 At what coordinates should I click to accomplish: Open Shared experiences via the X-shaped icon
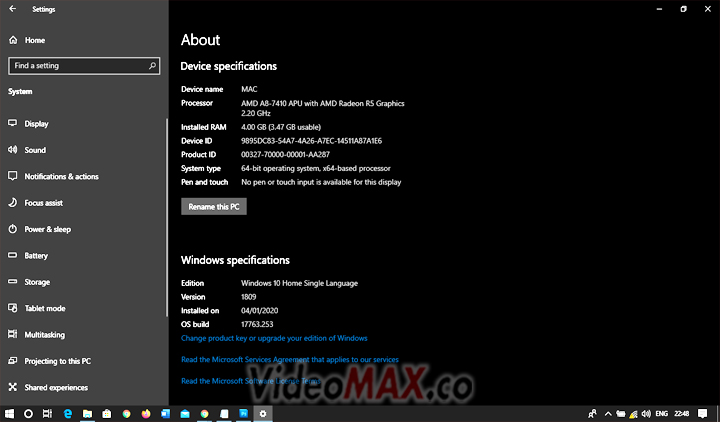coord(13,387)
